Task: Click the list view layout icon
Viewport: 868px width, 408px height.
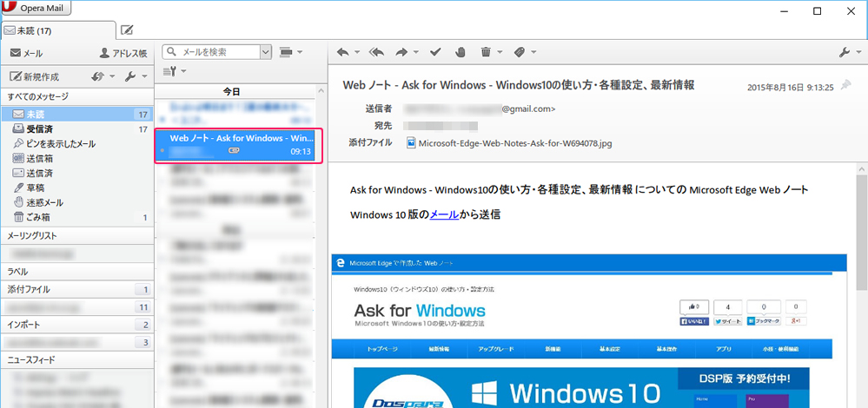Action: coord(286,52)
